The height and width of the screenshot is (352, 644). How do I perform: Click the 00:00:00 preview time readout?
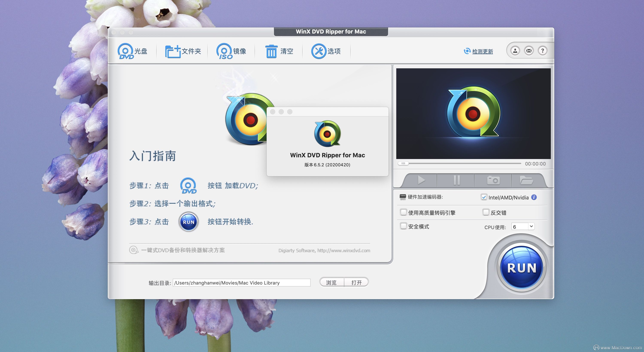[535, 164]
